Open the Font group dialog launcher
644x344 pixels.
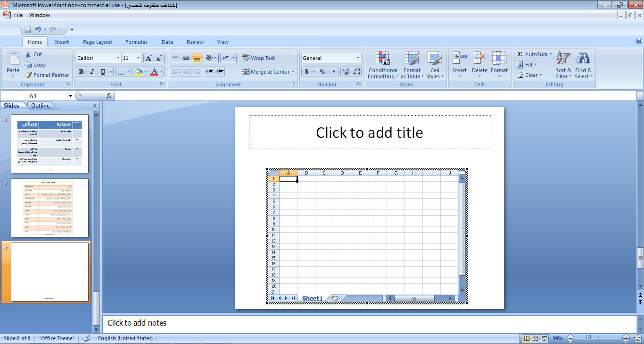click(x=162, y=84)
